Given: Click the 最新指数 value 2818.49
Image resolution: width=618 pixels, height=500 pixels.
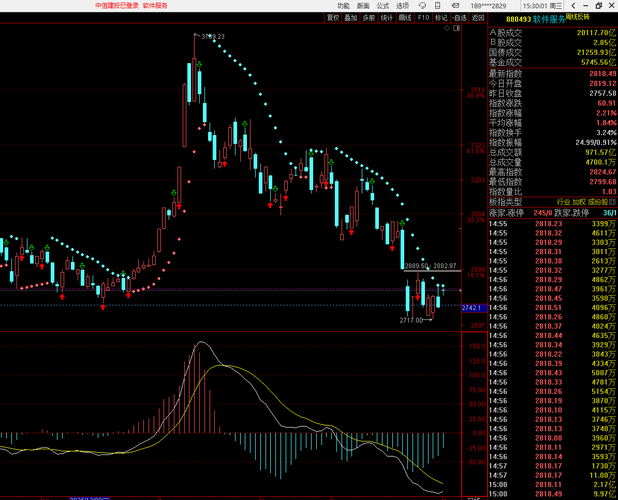Looking at the screenshot, I should pos(603,74).
